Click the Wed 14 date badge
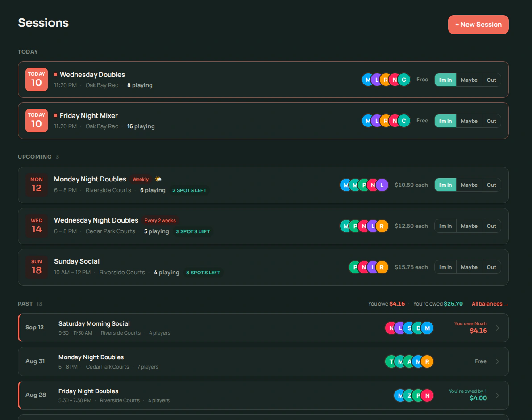The width and height of the screenshot is (532, 420). (37, 226)
